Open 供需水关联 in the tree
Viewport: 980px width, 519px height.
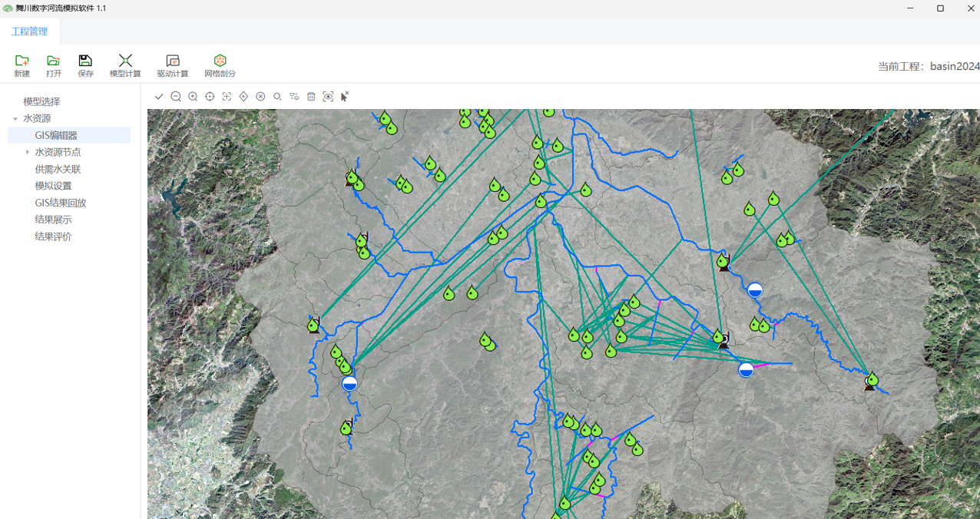pos(58,169)
